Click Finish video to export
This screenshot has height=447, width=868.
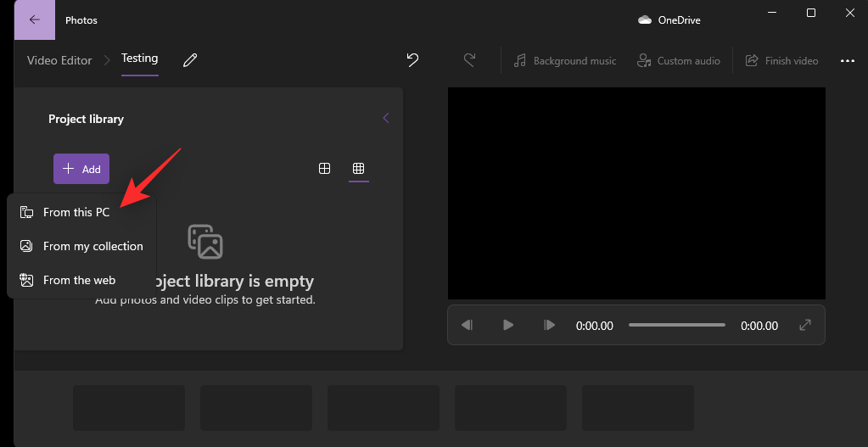pyautogui.click(x=781, y=61)
